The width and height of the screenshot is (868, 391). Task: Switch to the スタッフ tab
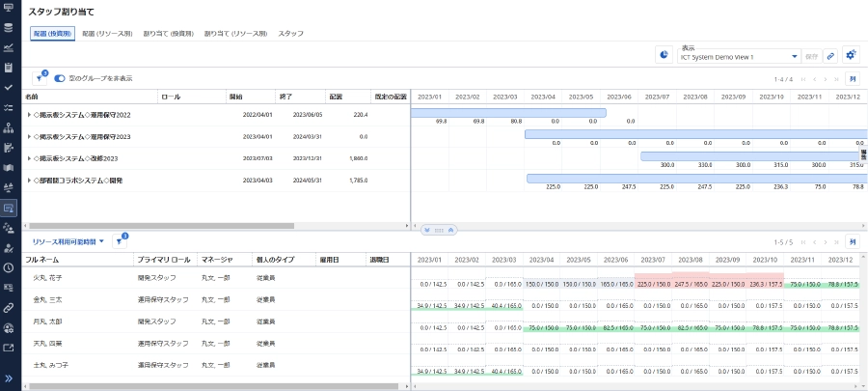click(290, 33)
